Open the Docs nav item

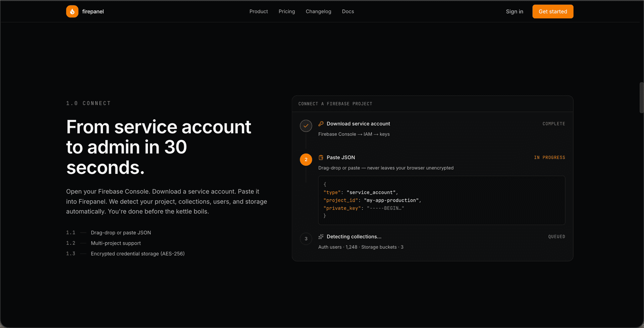click(348, 11)
